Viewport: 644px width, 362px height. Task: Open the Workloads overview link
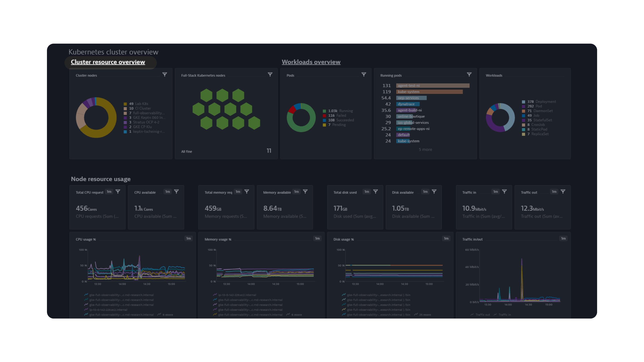coord(311,62)
